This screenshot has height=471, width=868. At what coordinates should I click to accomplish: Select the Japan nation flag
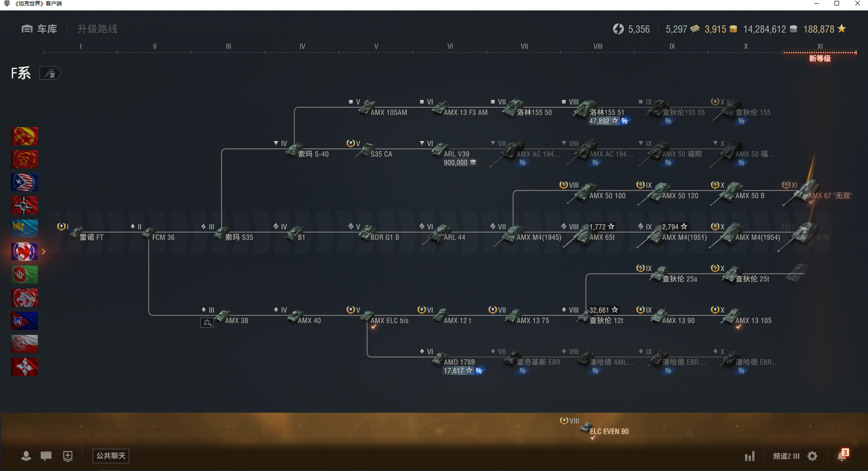(24, 367)
